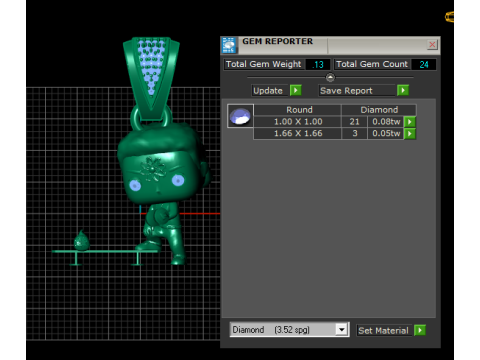Click the Total Gem Count label
This screenshot has height=360, width=480.
tap(372, 64)
